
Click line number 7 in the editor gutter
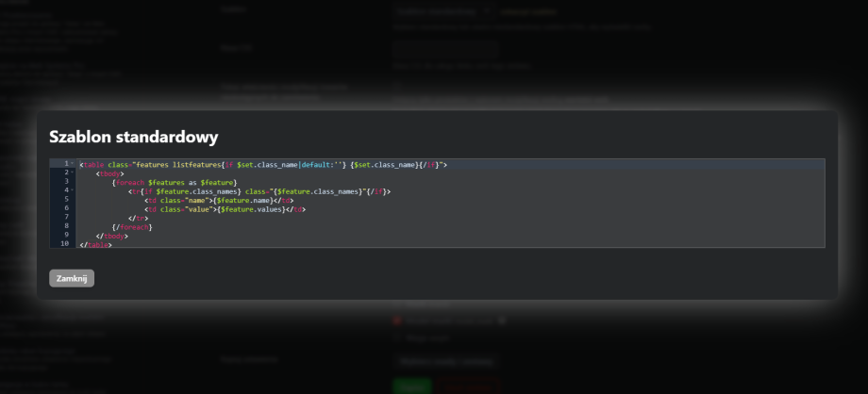pos(65,218)
